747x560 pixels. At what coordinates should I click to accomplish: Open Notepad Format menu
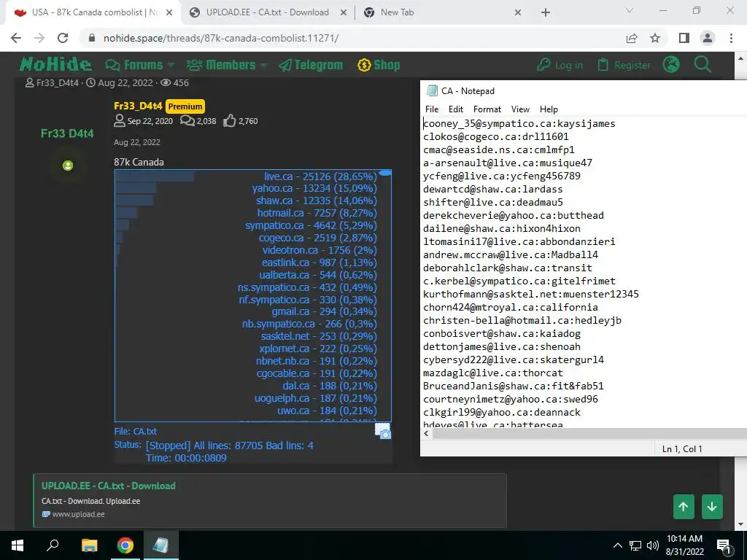pos(487,109)
